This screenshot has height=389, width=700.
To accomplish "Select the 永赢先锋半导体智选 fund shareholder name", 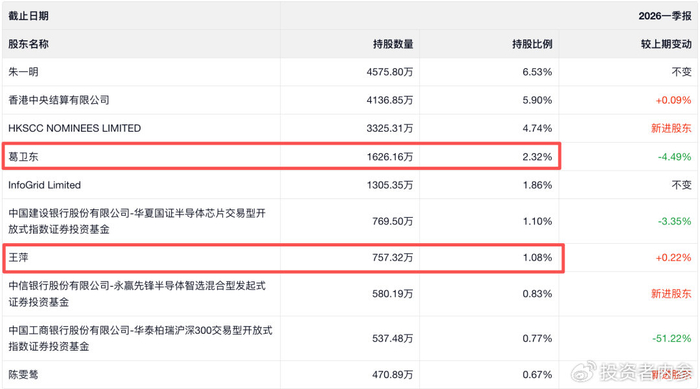I will coord(137,293).
